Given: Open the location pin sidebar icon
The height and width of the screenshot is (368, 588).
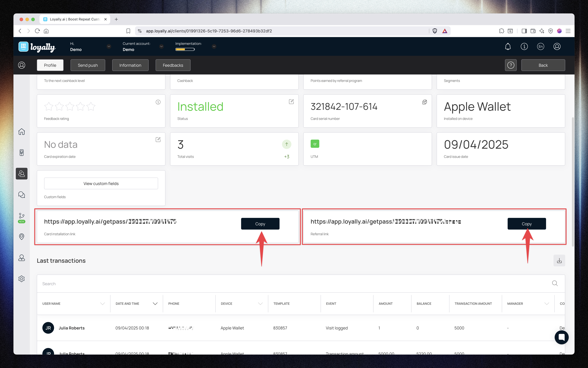Looking at the screenshot, I should [x=22, y=237].
